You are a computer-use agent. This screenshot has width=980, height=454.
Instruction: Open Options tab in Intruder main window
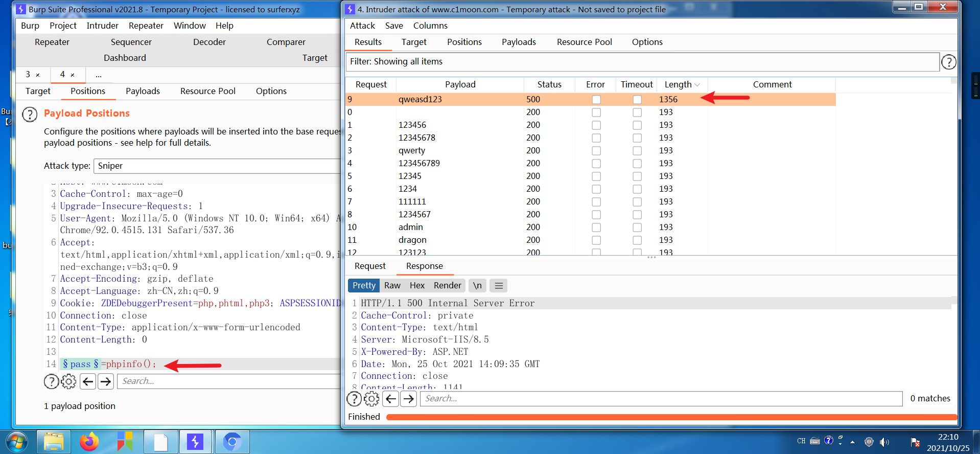(271, 91)
